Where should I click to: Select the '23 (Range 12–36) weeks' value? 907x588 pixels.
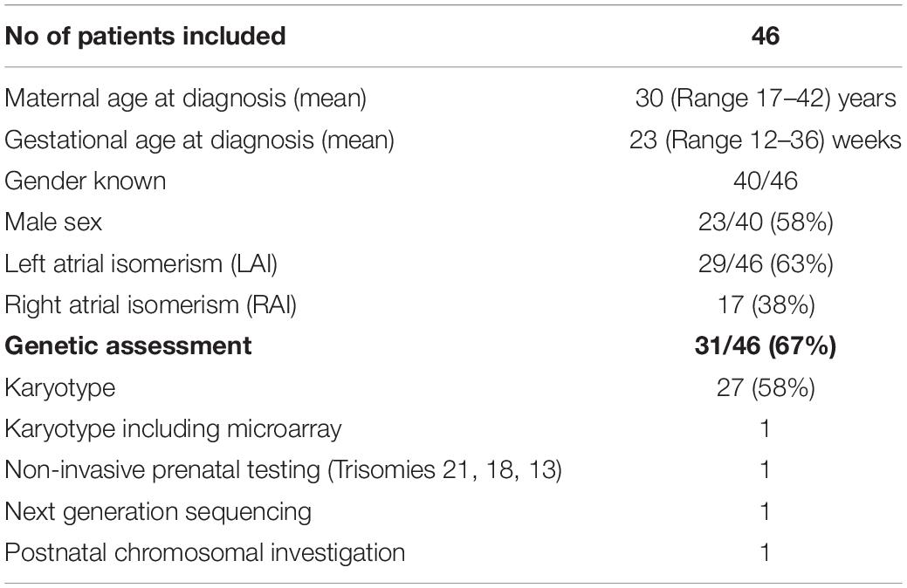point(766,140)
